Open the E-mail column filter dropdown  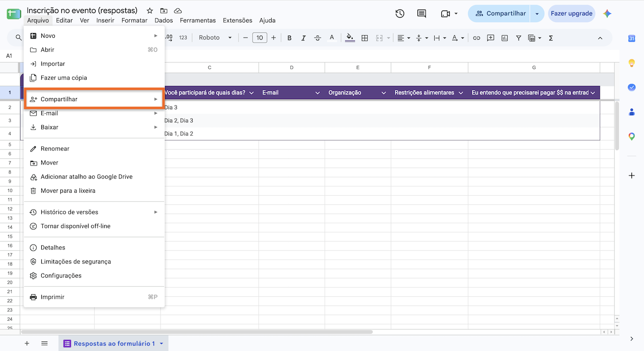(x=317, y=93)
